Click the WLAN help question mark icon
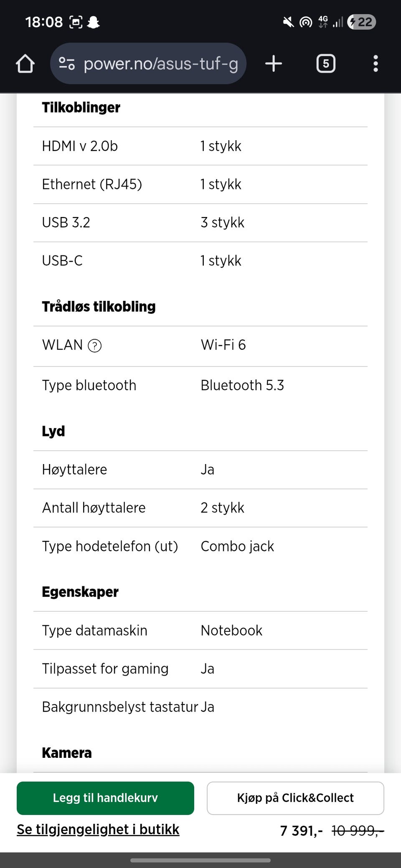401x868 pixels. pyautogui.click(x=95, y=346)
